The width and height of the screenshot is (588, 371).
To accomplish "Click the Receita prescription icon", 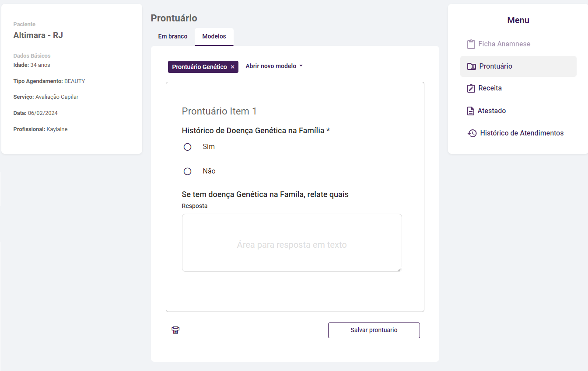I will 471,88.
